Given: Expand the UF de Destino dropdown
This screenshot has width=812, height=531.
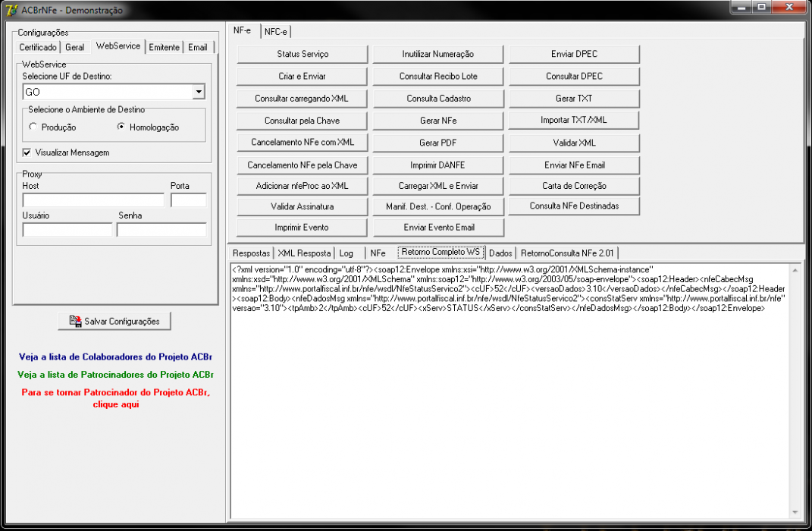Looking at the screenshot, I should 199,92.
